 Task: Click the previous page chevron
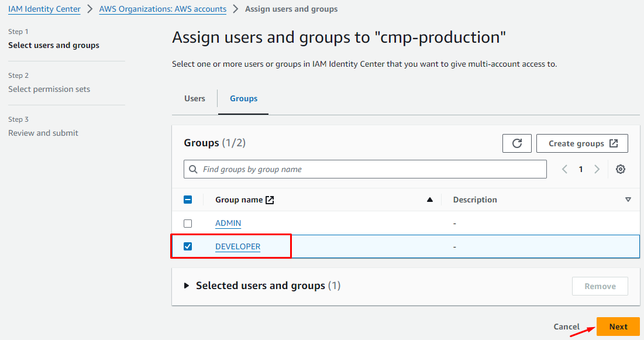coord(564,169)
